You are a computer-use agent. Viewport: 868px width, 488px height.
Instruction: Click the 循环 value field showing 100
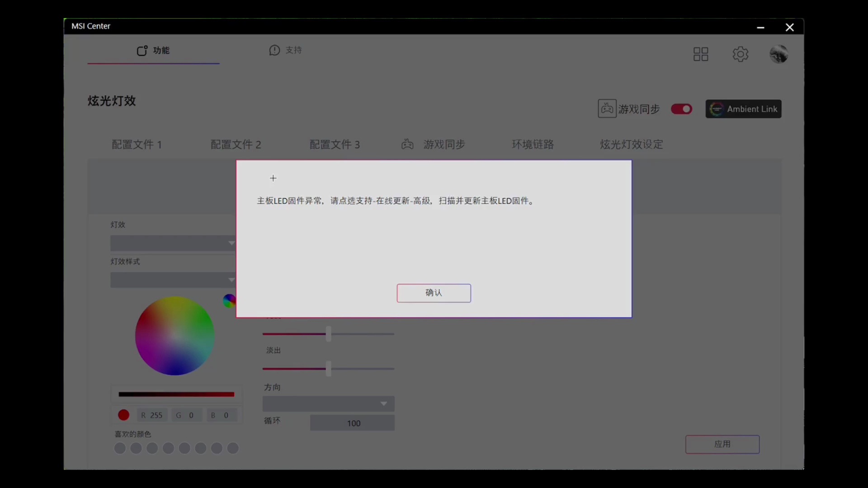pos(352,423)
